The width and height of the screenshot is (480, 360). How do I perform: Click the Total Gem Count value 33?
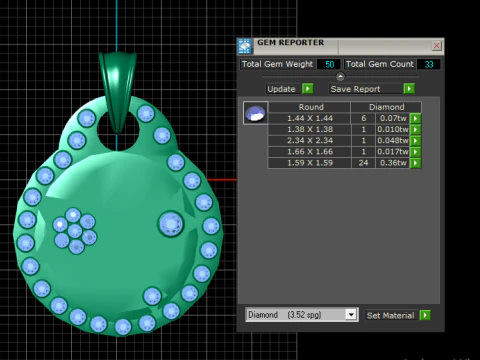click(x=429, y=64)
